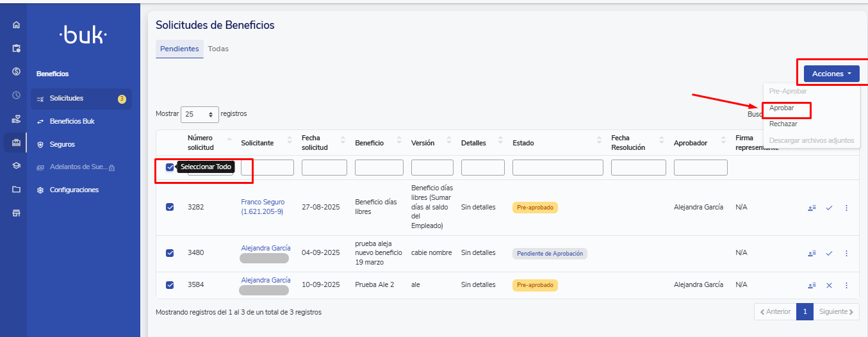This screenshot has height=337, width=868.
Task: Switch to the Todas tab
Action: [218, 49]
